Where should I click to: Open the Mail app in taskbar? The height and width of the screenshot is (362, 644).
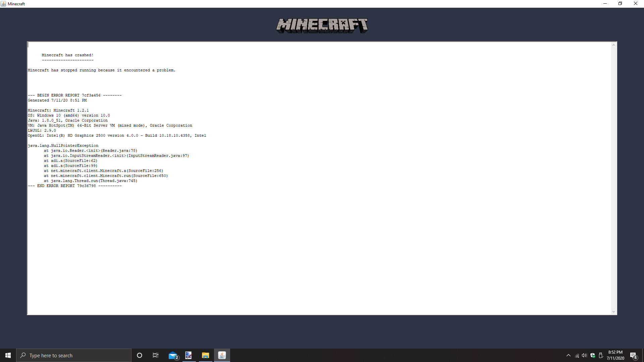coord(173,355)
